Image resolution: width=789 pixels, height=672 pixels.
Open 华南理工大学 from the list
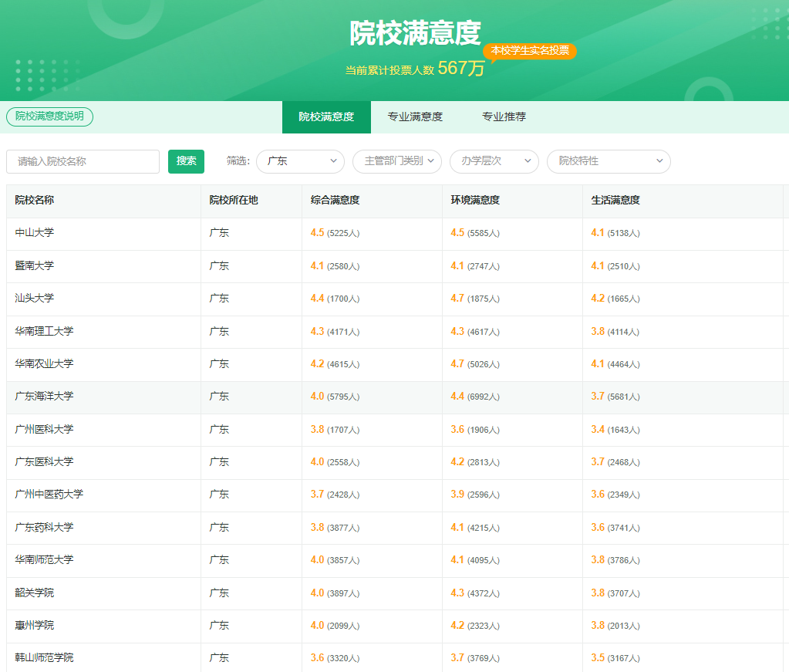45,331
